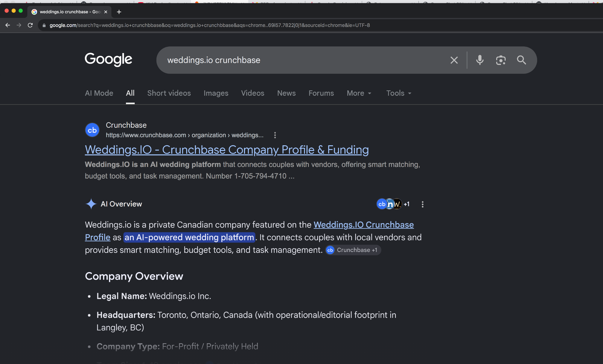Select the All results tab
Image resolution: width=603 pixels, height=364 pixels.
[x=130, y=93]
